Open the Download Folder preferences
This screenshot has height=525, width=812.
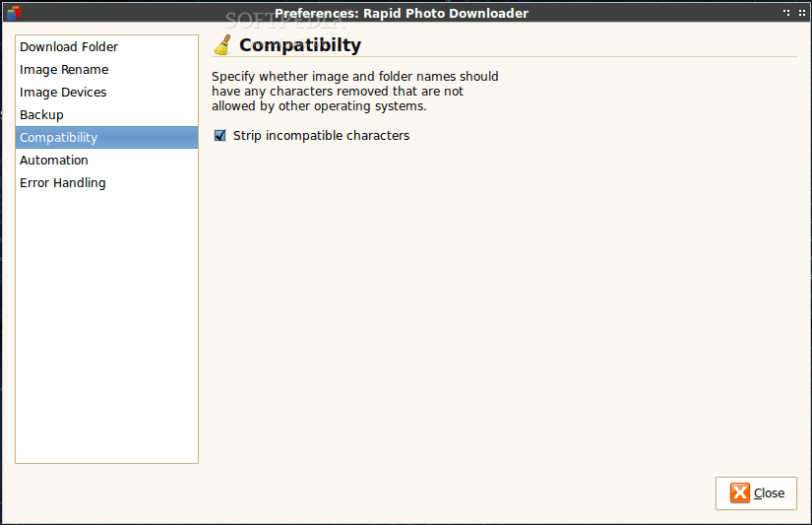[106, 46]
